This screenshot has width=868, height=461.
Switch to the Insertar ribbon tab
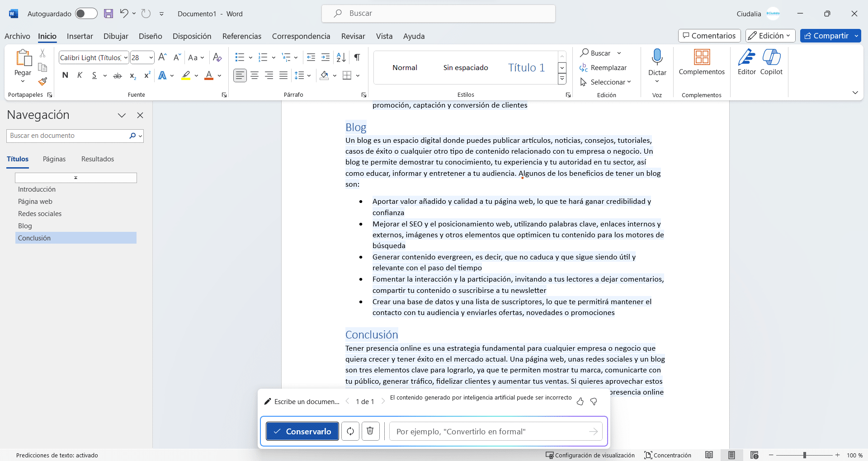80,36
